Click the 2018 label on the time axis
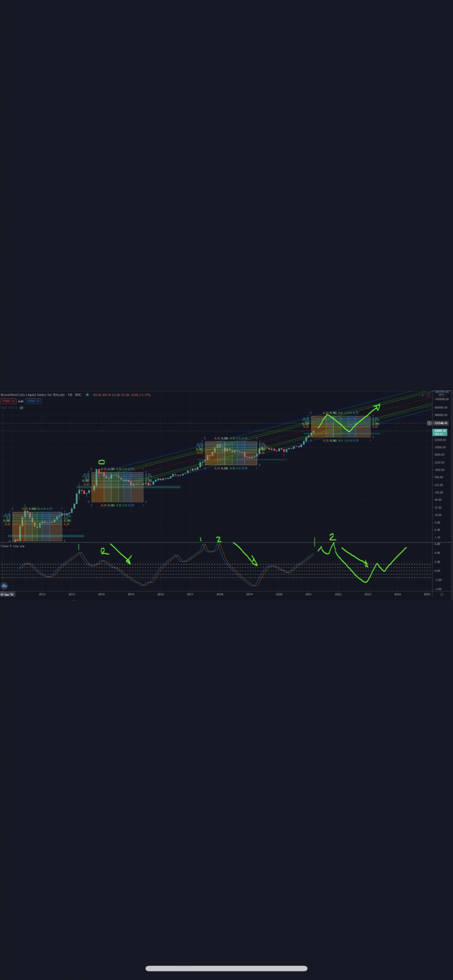The height and width of the screenshot is (980, 453). tap(219, 594)
